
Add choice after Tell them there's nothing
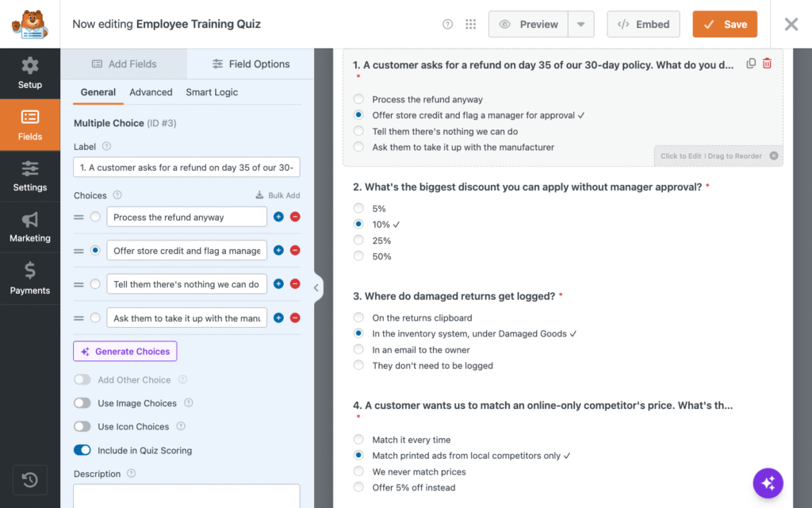[x=278, y=283]
